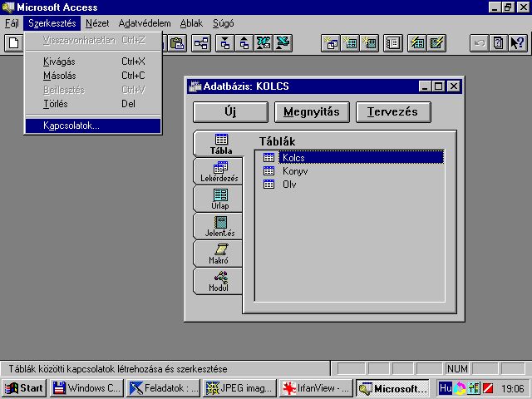Open the Fájl menu
This screenshot has width=532, height=399.
tap(12, 23)
